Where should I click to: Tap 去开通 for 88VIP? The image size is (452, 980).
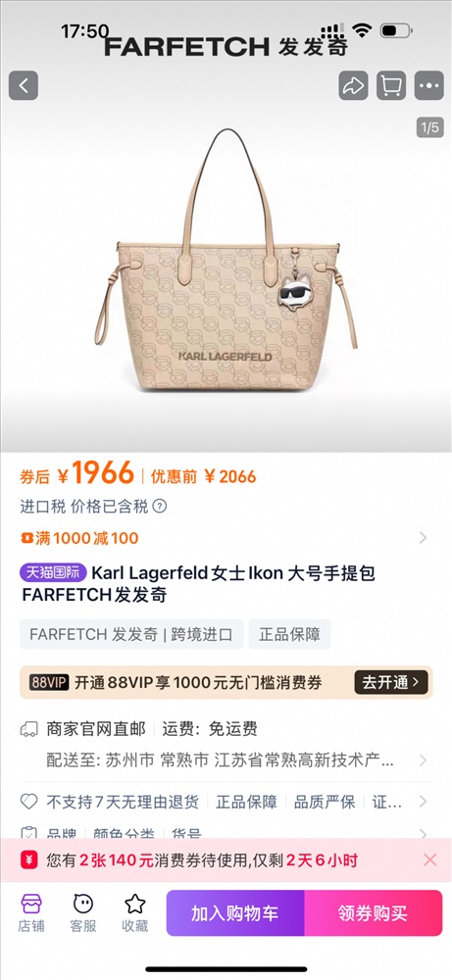[x=391, y=682]
